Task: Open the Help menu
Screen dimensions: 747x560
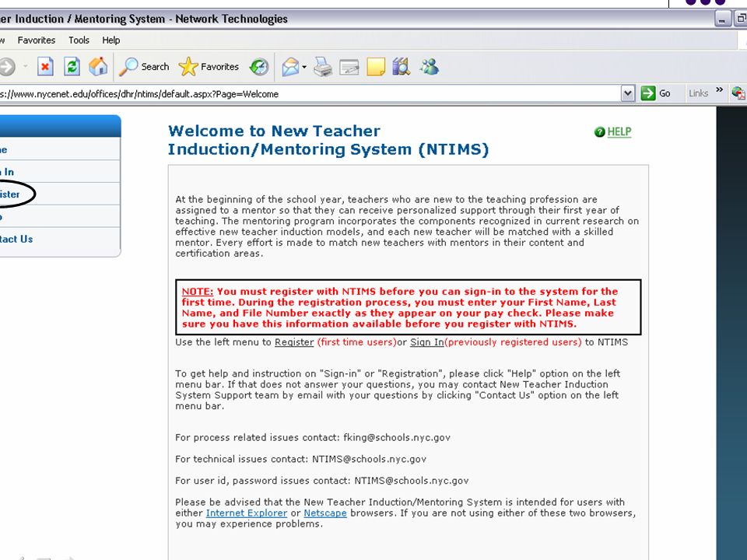Action: 111,40
